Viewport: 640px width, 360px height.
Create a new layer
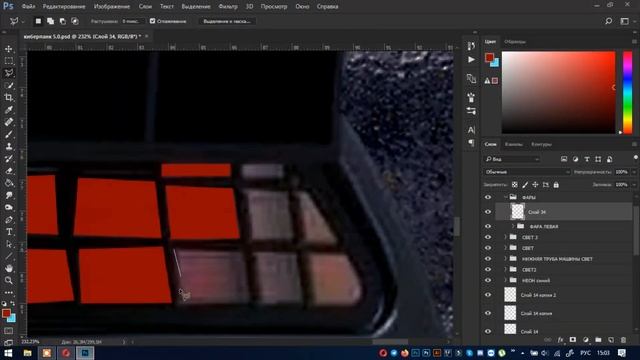[611, 340]
